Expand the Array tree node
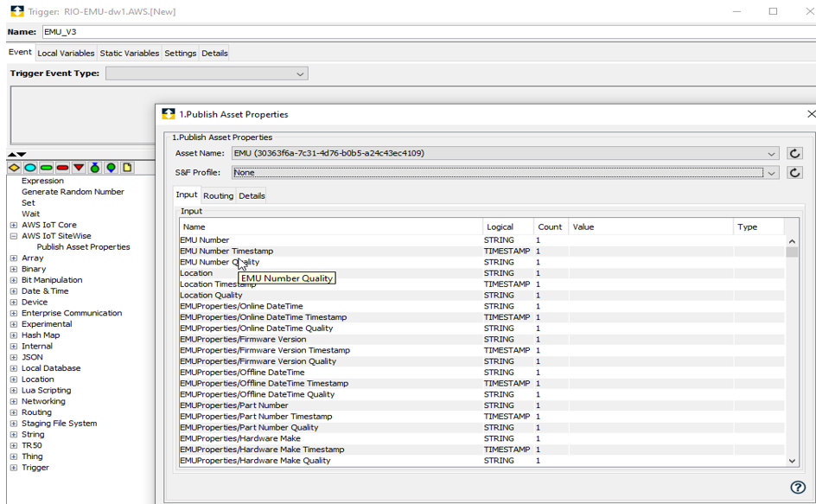 click(x=14, y=258)
